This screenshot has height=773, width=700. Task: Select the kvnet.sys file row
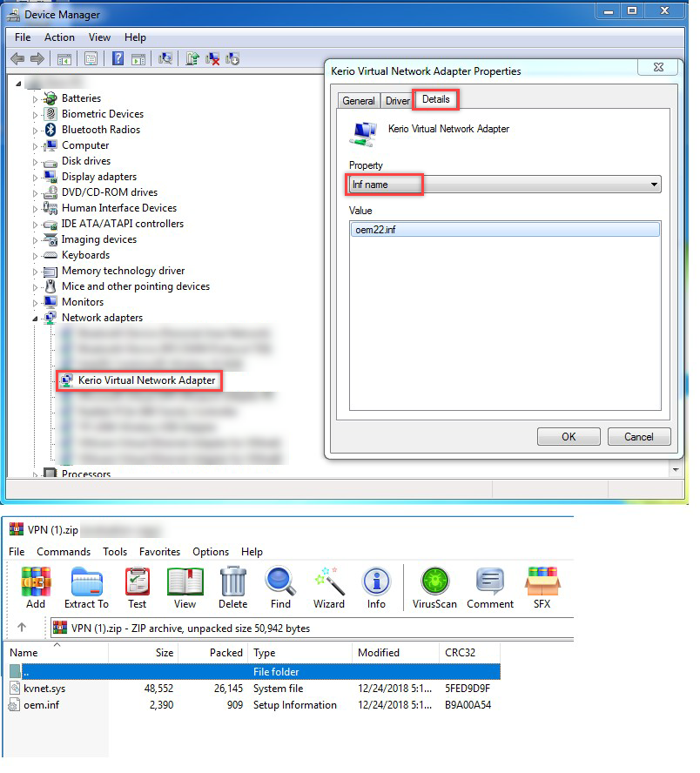pos(254,689)
